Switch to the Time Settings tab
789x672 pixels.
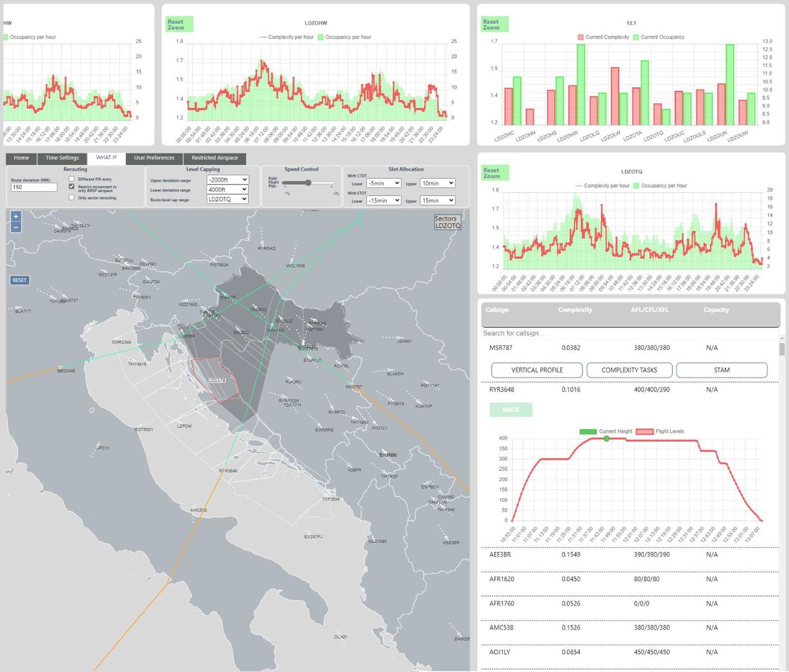pyautogui.click(x=62, y=158)
